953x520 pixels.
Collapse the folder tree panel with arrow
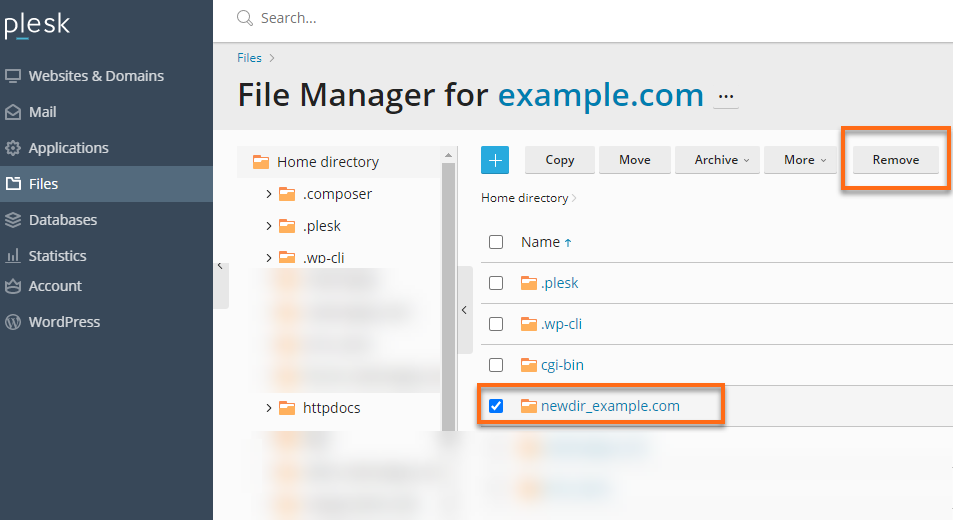click(x=464, y=310)
